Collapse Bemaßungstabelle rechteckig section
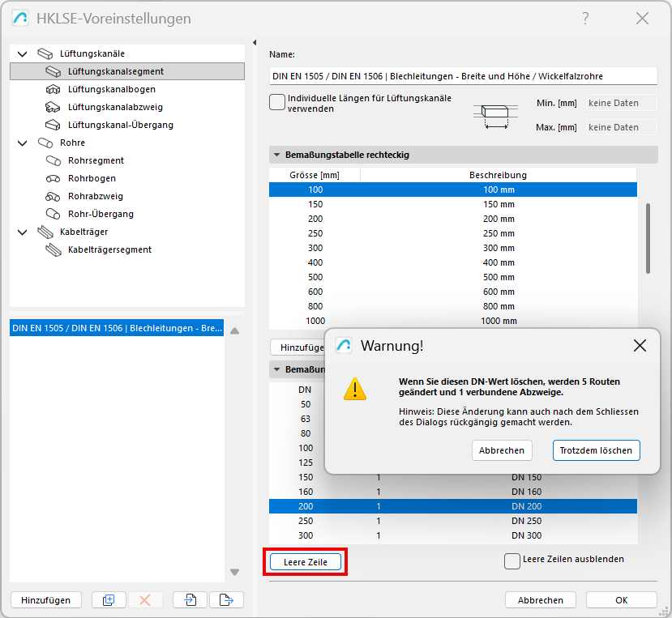The width and height of the screenshot is (672, 618). [277, 155]
